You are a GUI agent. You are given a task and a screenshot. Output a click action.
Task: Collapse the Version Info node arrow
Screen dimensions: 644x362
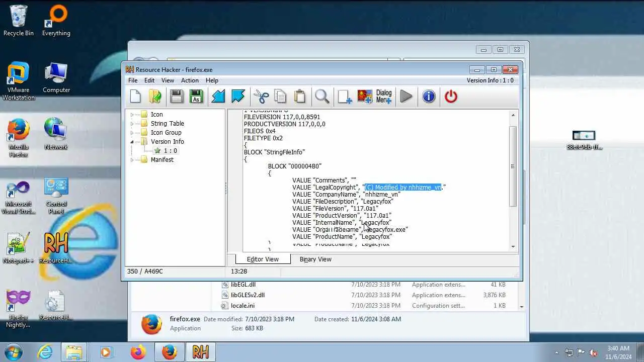132,142
